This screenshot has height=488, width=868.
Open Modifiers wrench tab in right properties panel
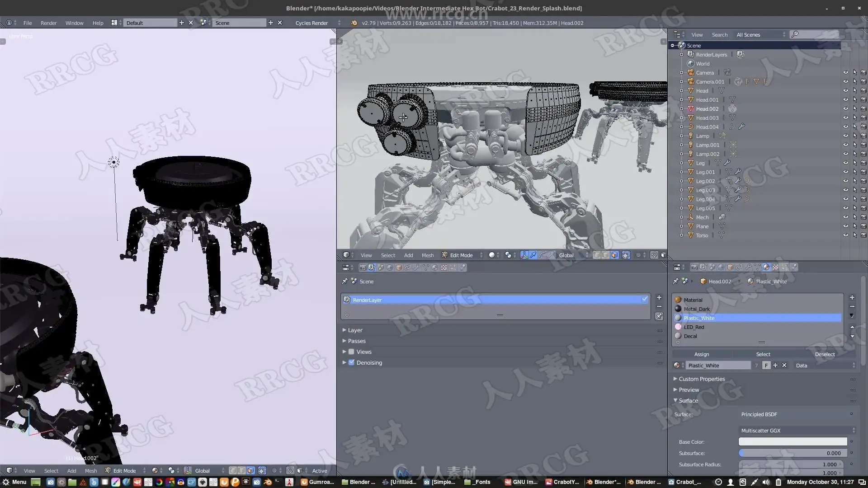tap(748, 267)
